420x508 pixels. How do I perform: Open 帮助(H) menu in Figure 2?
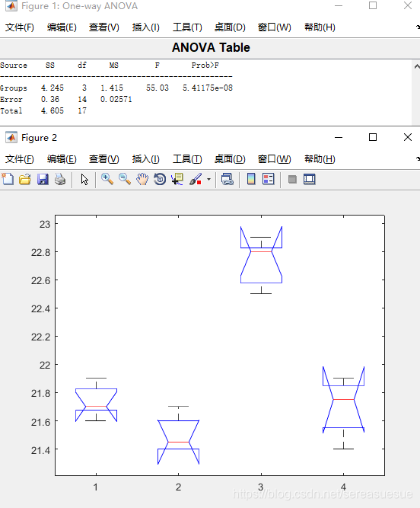tap(320, 159)
